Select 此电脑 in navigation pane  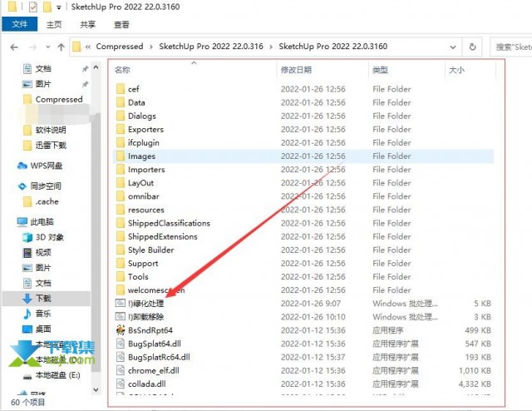[35, 222]
